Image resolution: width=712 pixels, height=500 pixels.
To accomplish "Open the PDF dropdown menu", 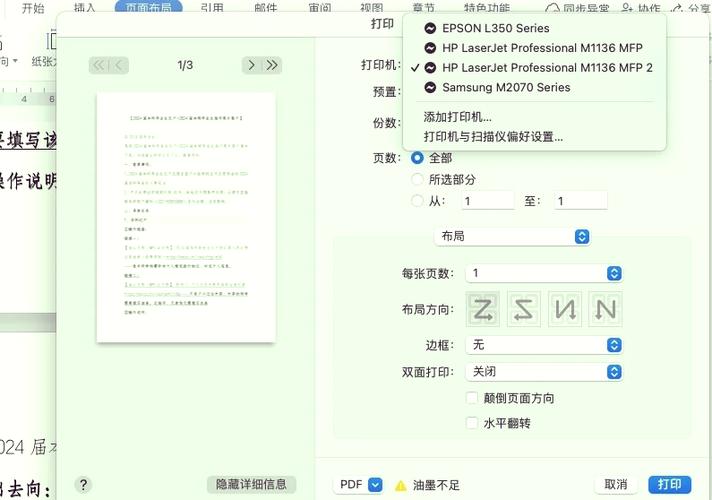I will [359, 485].
